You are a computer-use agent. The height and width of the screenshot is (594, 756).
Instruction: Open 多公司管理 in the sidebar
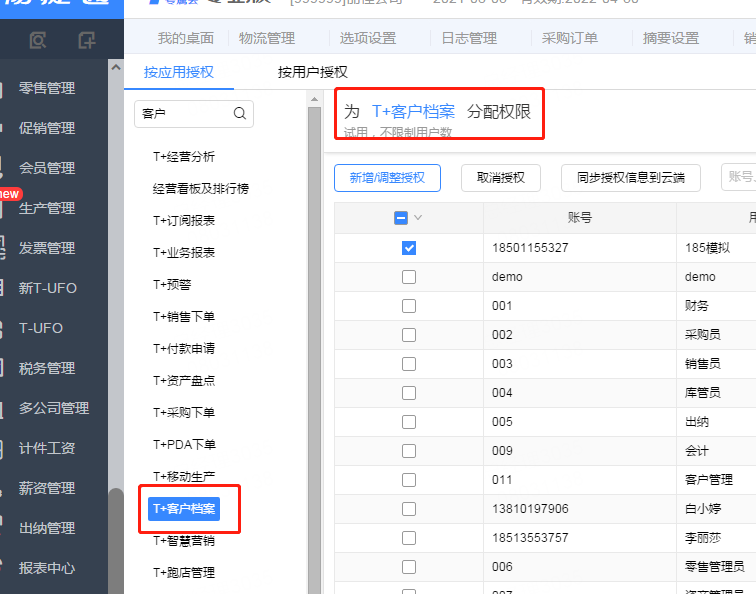pyautogui.click(x=54, y=408)
